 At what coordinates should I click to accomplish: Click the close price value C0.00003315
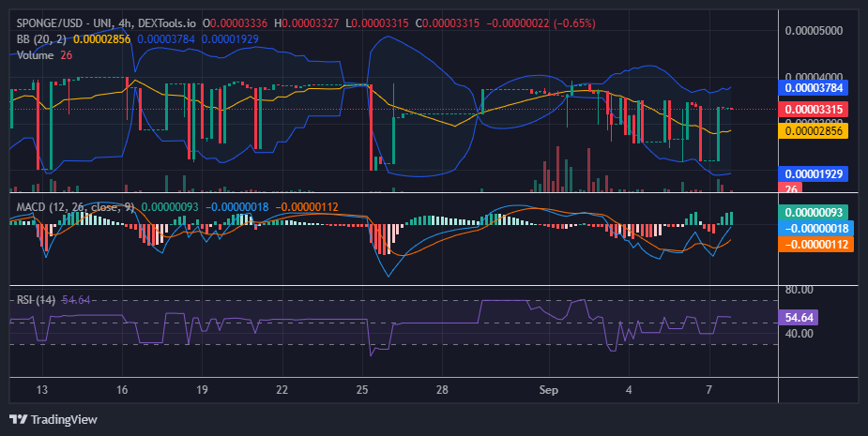(x=448, y=23)
